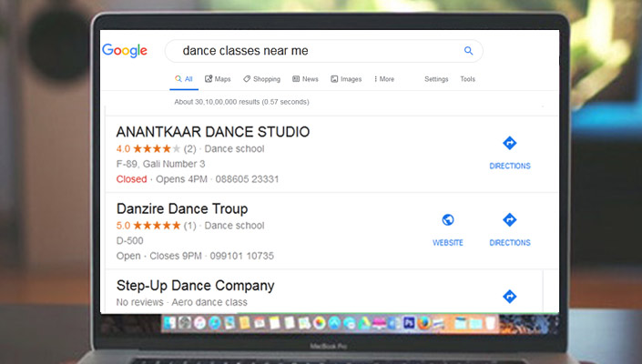
Task: Get directions to ANANTKAAR DANCE STUDIO
Action: click(510, 153)
